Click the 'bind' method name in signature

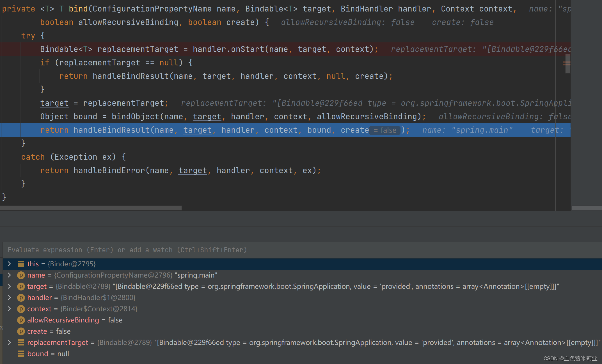click(78, 9)
